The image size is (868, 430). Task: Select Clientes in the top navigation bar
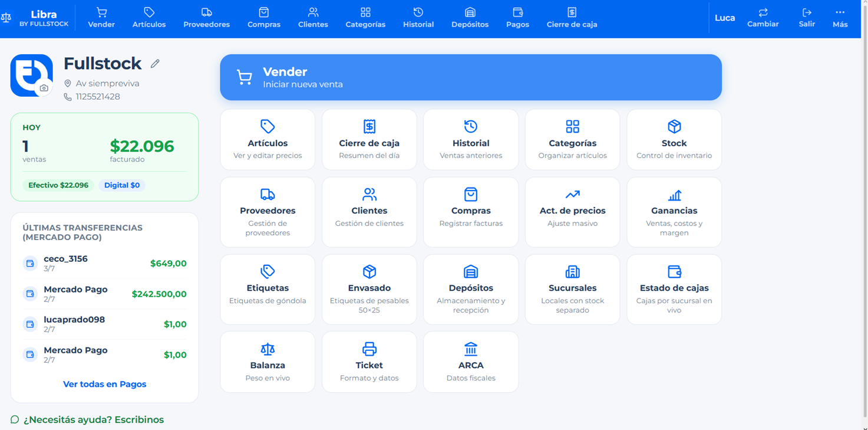pos(313,18)
